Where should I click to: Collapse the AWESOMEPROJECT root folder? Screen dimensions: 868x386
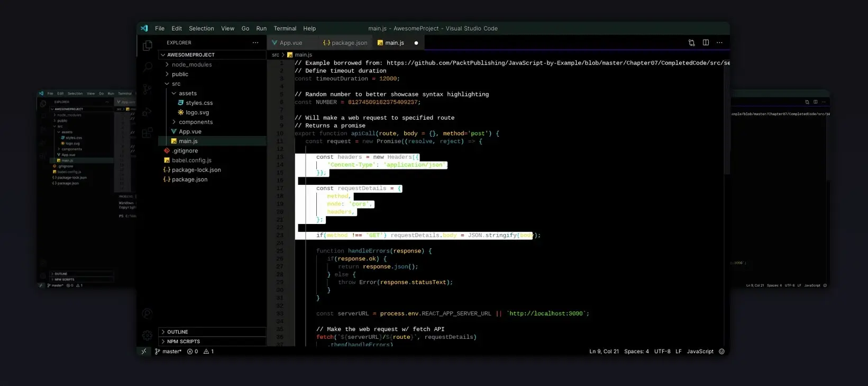pos(212,55)
